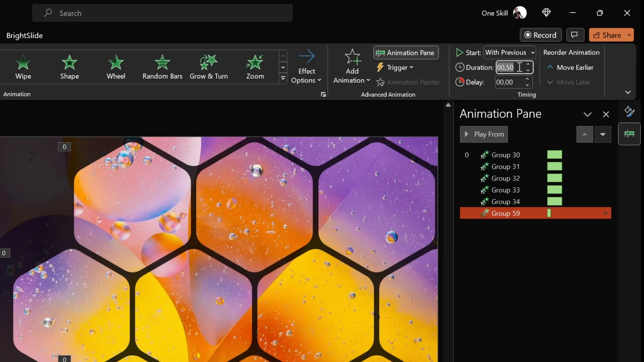Apply the Grow & Turn animation
644x362 pixels.
pos(209,67)
